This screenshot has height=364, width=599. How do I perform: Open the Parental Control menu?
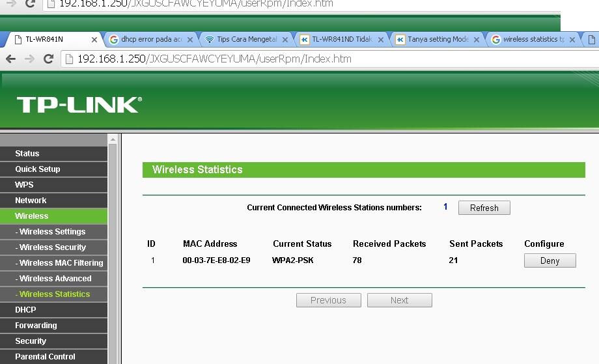click(x=53, y=357)
